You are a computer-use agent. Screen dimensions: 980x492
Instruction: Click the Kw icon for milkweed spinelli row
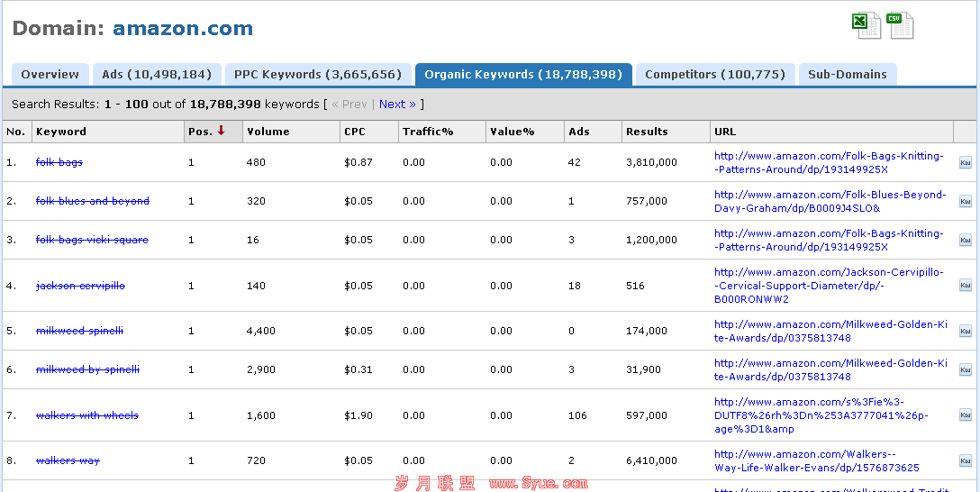pos(965,332)
